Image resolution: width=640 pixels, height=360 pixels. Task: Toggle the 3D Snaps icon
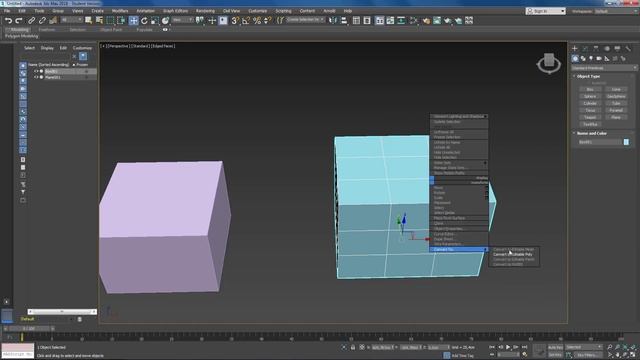pyautogui.click(x=235, y=20)
